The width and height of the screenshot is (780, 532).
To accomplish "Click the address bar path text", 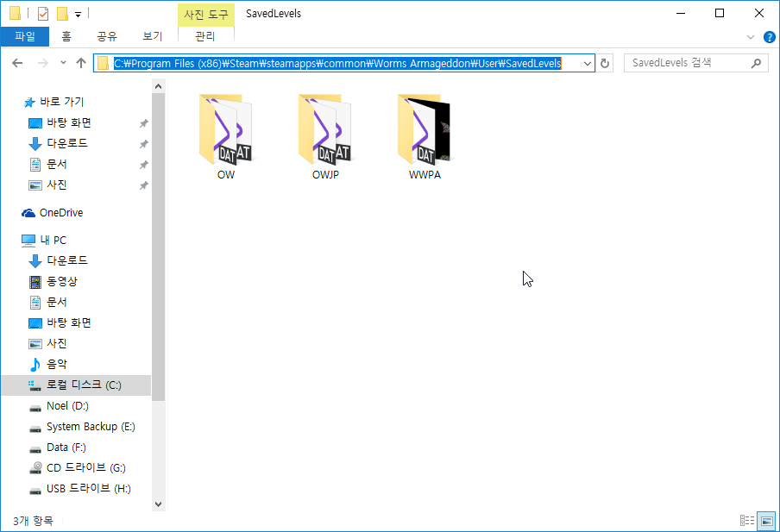I will click(337, 63).
